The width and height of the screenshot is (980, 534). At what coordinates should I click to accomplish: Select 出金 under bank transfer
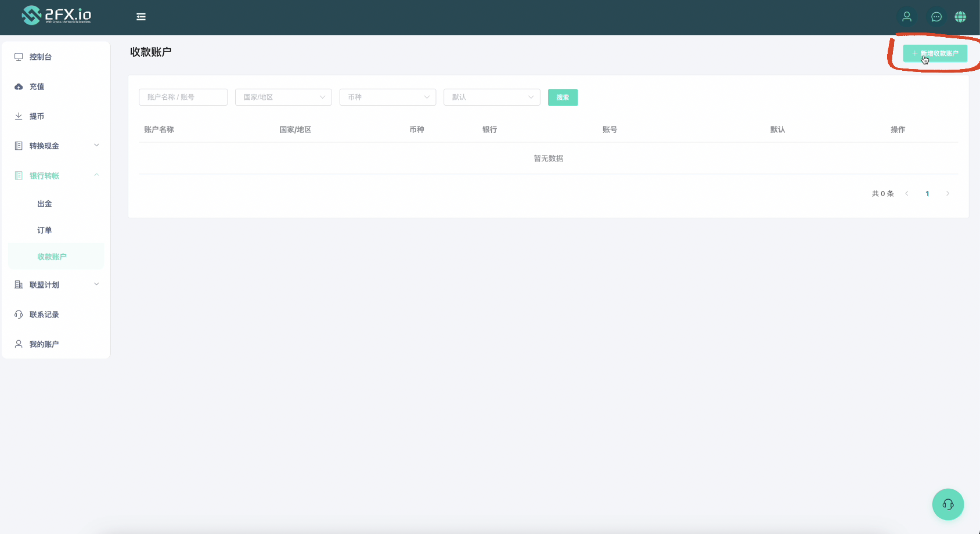click(x=45, y=204)
